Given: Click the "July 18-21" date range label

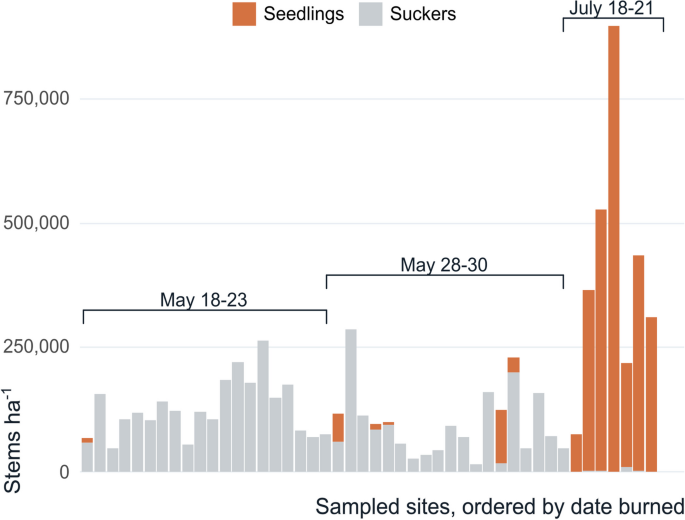Looking at the screenshot, I should (x=613, y=9).
